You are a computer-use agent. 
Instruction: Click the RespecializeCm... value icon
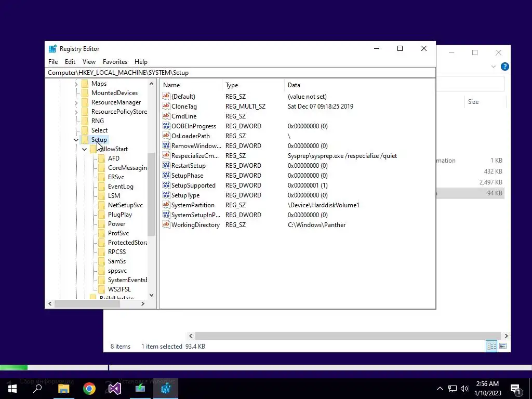pyautogui.click(x=166, y=155)
